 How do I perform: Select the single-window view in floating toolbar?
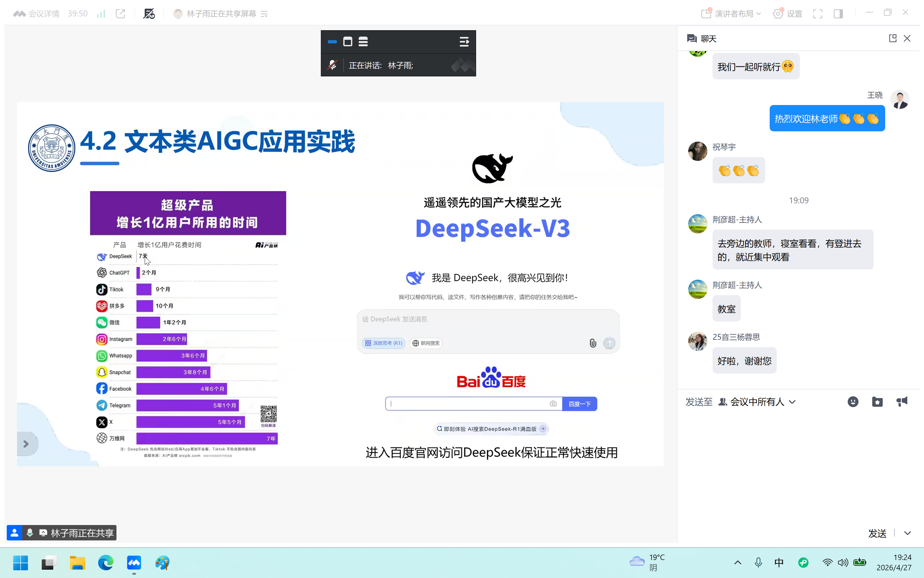347,42
